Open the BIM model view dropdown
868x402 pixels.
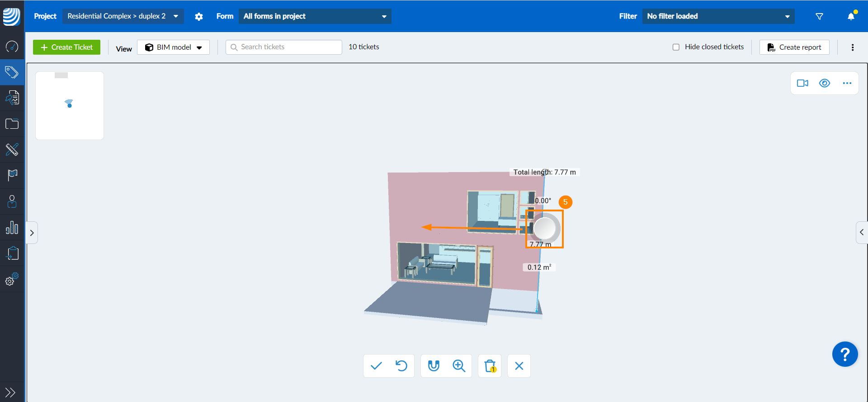coord(174,47)
